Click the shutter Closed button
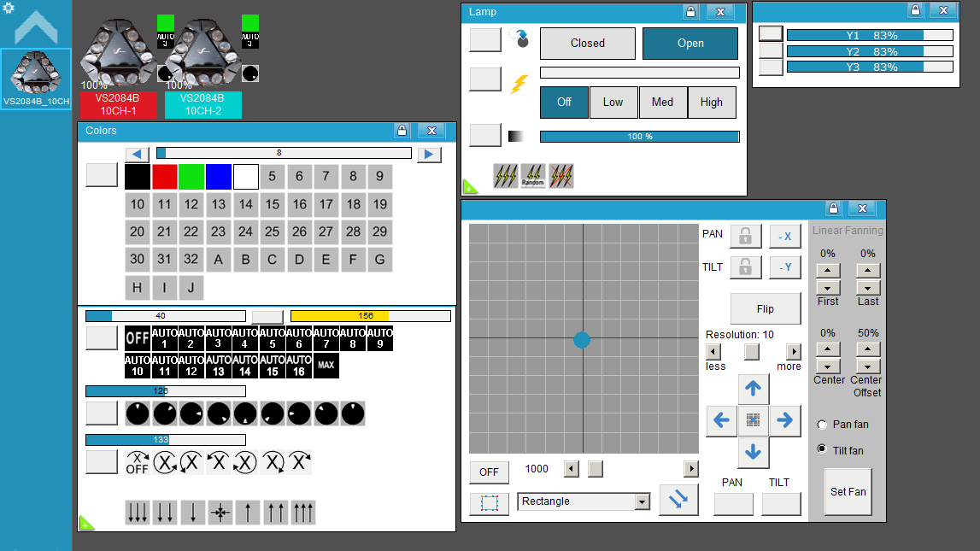Viewport: 980px width, 551px height. tap(588, 43)
